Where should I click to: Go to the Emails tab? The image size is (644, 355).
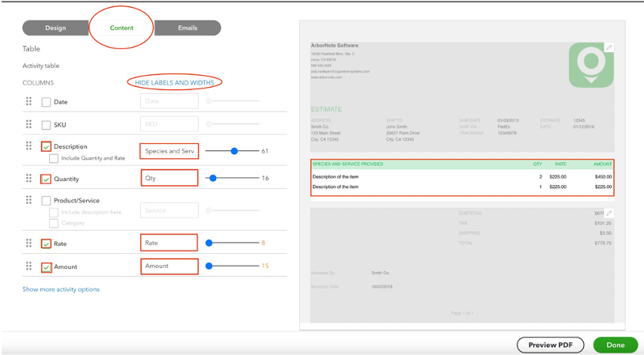(188, 28)
